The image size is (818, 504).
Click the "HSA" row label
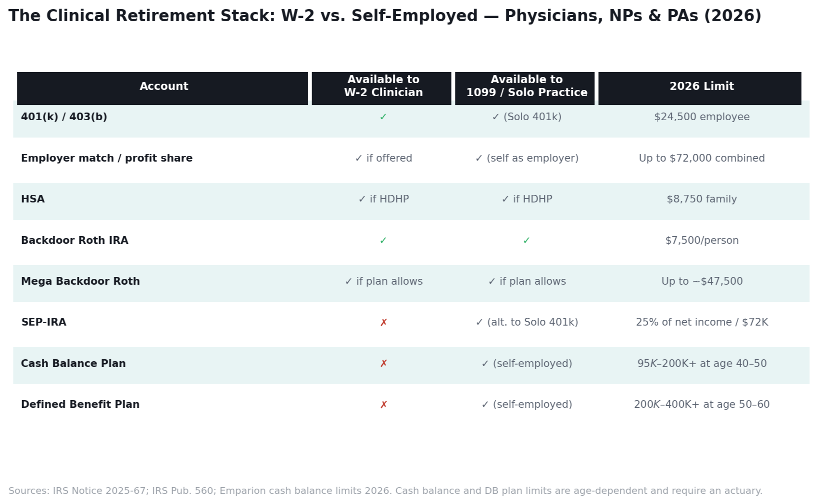pos(33,199)
